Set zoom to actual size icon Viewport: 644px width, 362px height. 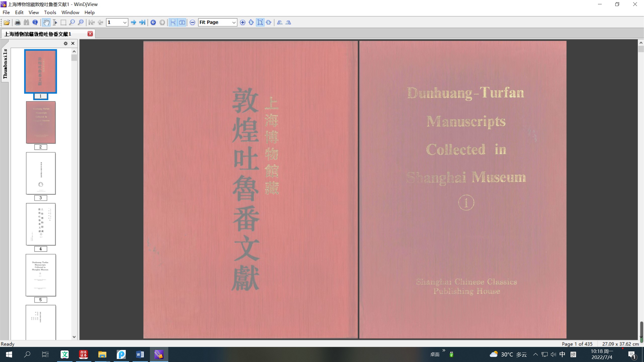click(x=251, y=22)
